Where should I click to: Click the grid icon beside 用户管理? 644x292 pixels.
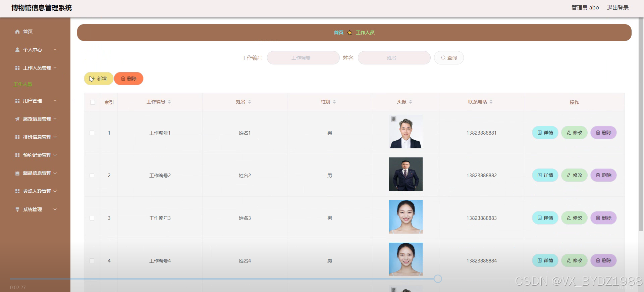pos(17,101)
